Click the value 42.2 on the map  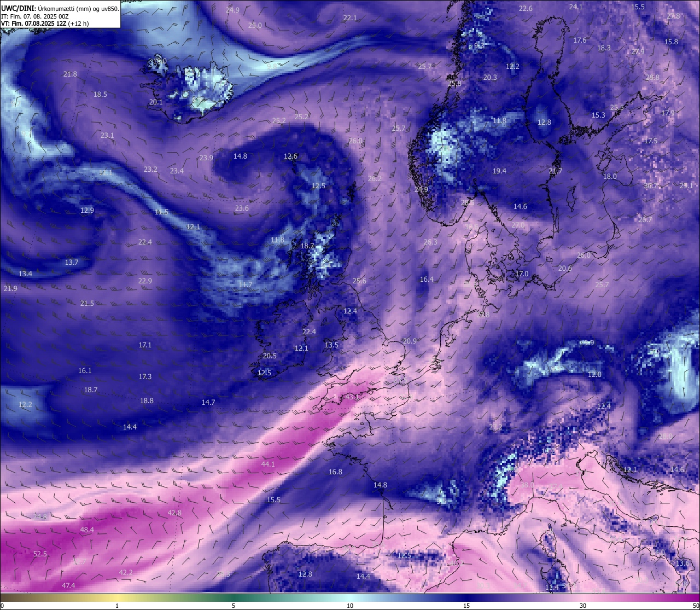(x=126, y=573)
